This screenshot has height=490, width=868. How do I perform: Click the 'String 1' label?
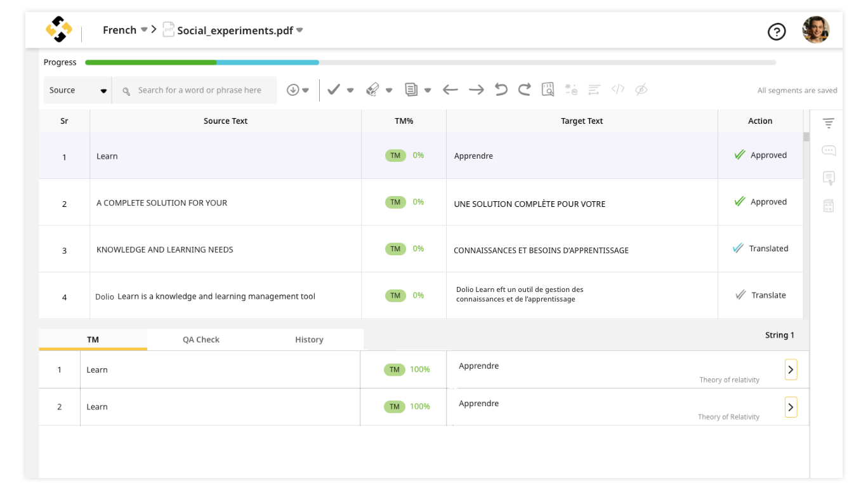[x=780, y=335]
